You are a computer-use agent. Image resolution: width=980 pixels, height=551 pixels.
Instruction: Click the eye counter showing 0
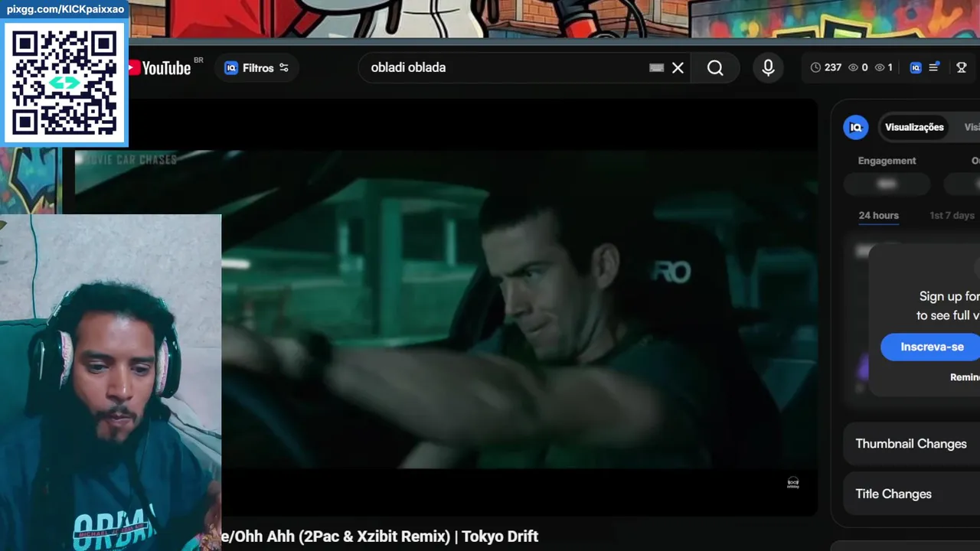(x=858, y=67)
